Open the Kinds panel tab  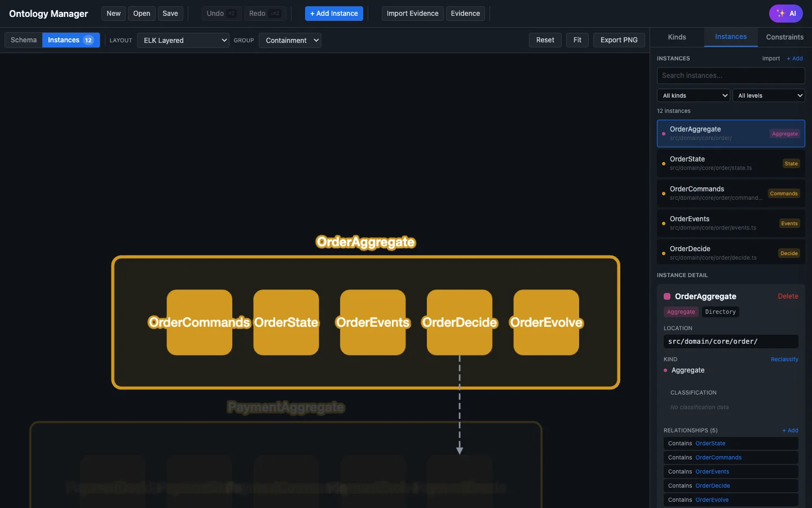pos(676,37)
